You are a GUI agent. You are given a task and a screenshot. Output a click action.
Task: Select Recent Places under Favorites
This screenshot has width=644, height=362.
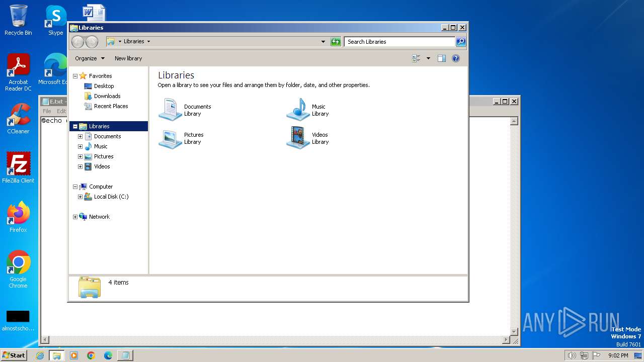click(111, 106)
